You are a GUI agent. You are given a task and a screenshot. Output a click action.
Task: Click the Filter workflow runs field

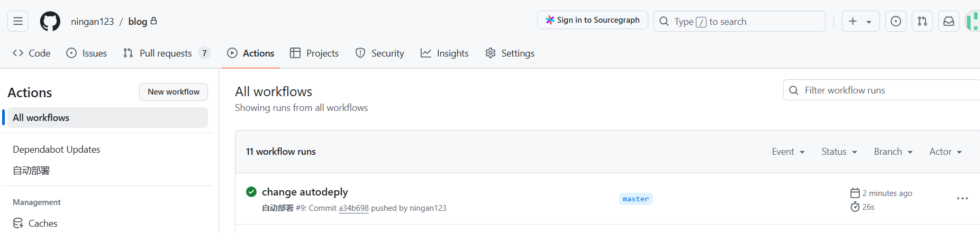point(883,90)
